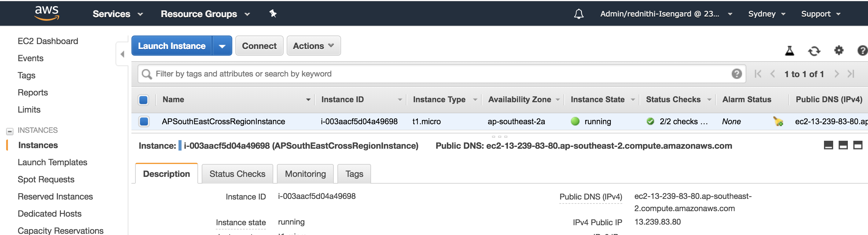Click the instance filter search field

pyautogui.click(x=441, y=74)
